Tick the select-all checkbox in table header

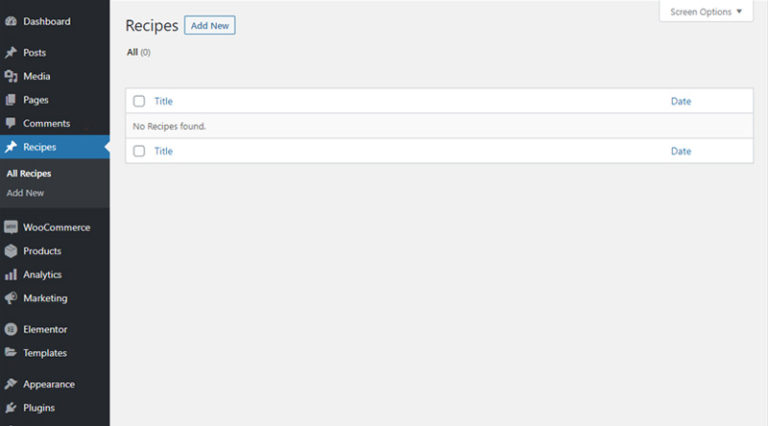click(139, 101)
